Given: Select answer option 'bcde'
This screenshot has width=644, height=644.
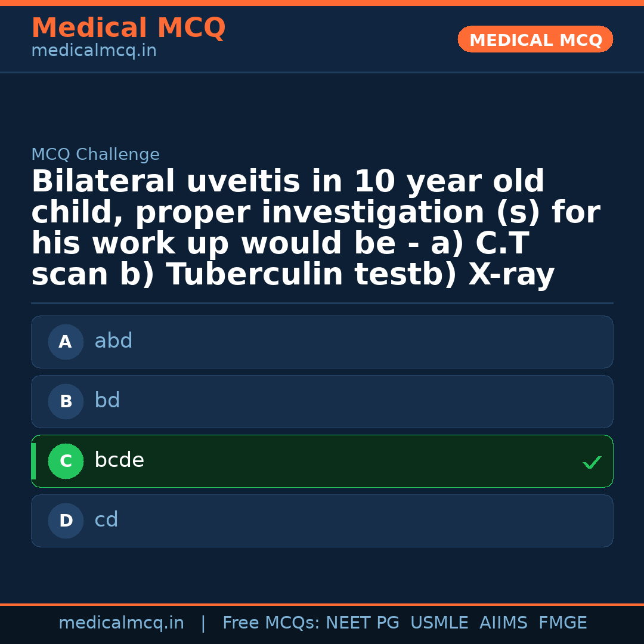Looking at the screenshot, I should [322, 462].
